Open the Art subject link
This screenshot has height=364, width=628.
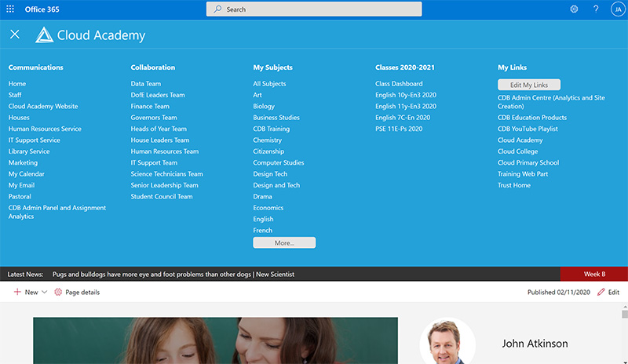257,95
